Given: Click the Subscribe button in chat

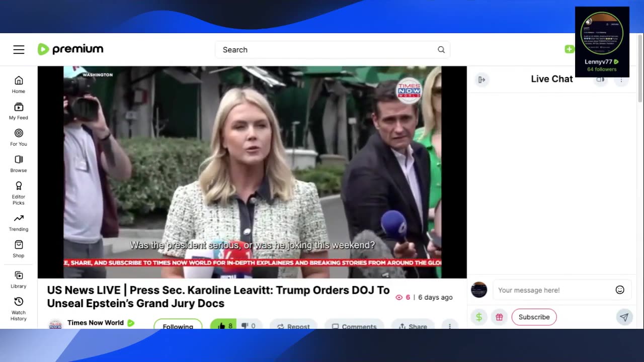Looking at the screenshot, I should point(534,317).
